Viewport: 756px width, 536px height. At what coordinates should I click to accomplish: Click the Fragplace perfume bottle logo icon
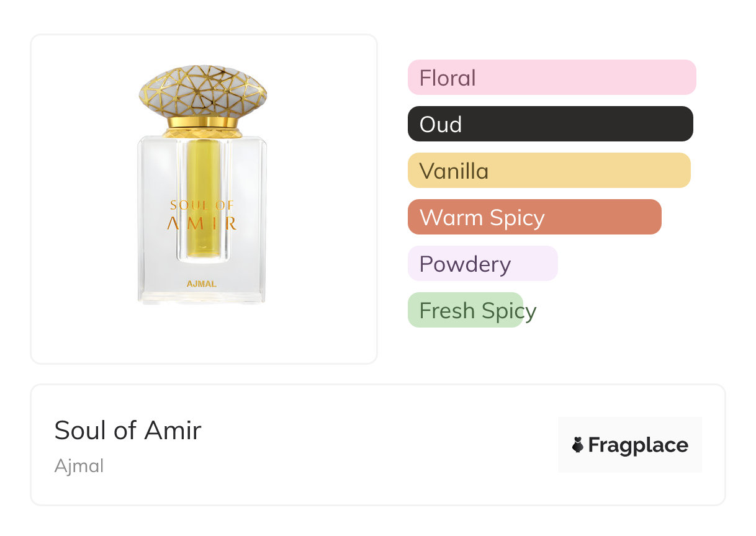[x=578, y=445]
